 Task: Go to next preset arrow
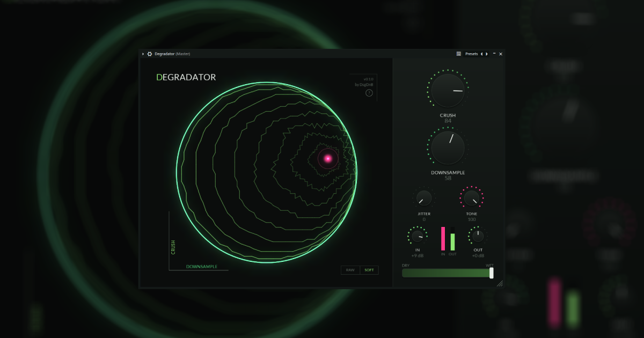click(x=487, y=54)
